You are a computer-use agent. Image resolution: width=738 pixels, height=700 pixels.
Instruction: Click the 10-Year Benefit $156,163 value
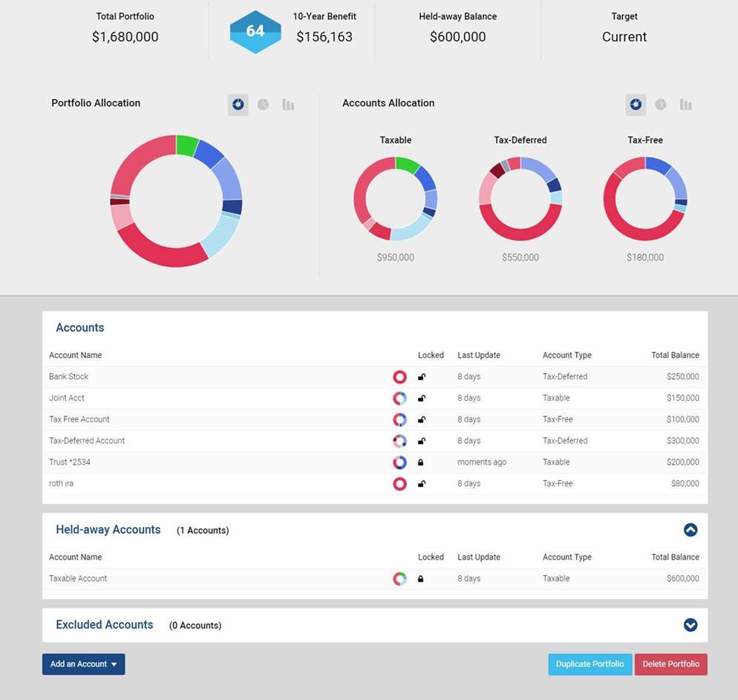pyautogui.click(x=324, y=36)
